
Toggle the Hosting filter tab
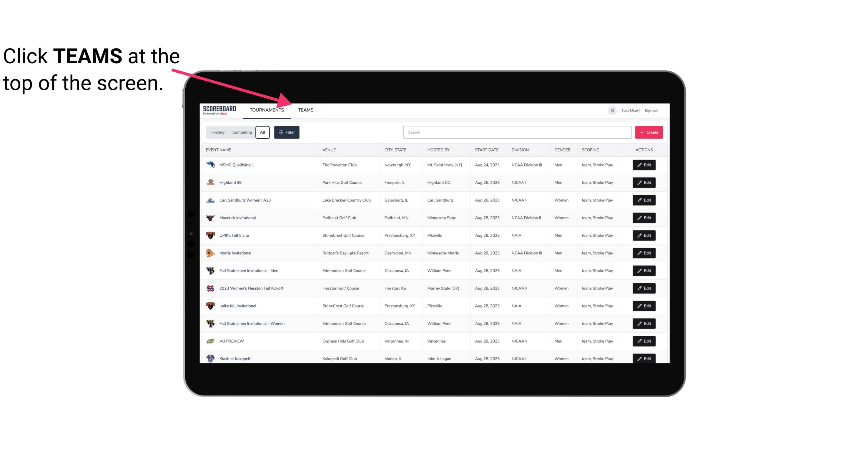(217, 132)
